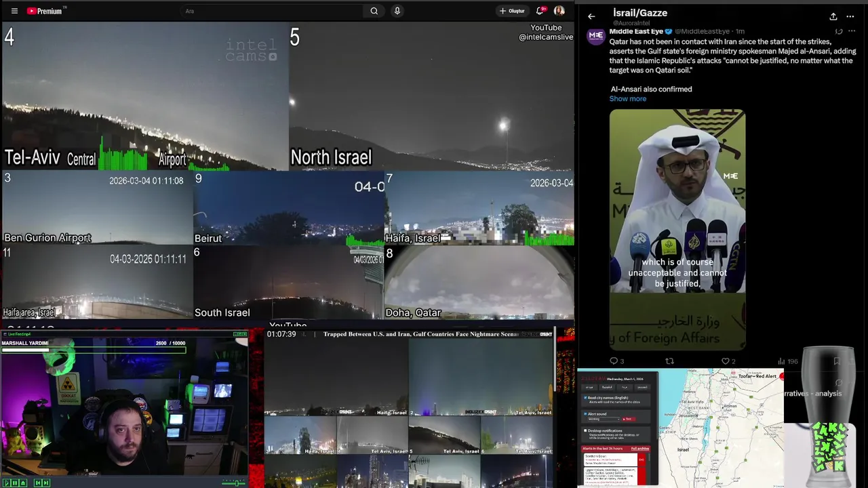Click the İsrail/Gazze list title
This screenshot has height=488, width=868.
click(640, 13)
